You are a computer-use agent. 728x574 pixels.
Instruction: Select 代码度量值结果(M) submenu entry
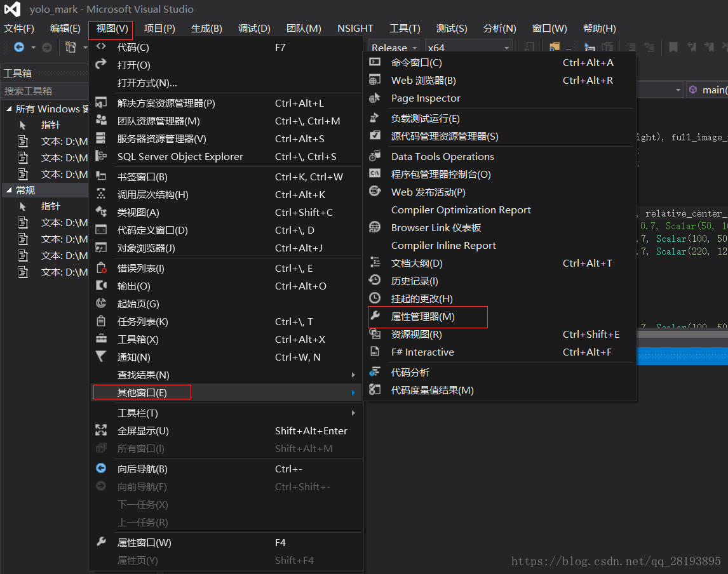point(500,390)
